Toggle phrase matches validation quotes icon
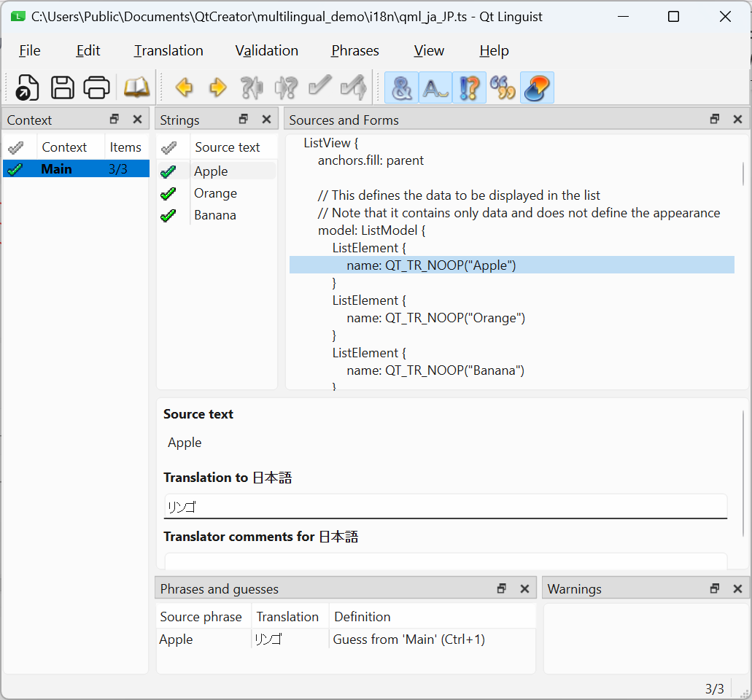The image size is (752, 700). 503,87
